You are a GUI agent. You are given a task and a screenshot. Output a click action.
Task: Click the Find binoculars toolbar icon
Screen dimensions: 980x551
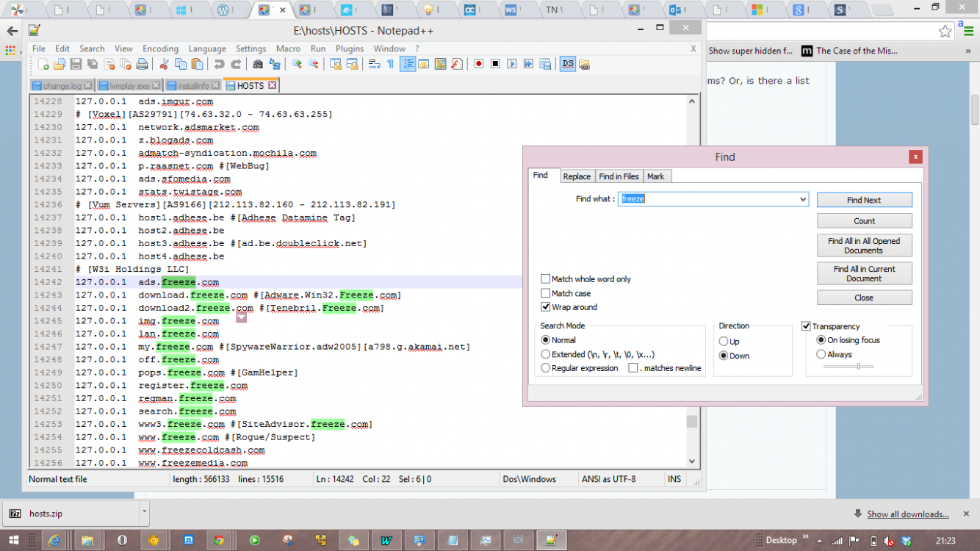(258, 64)
